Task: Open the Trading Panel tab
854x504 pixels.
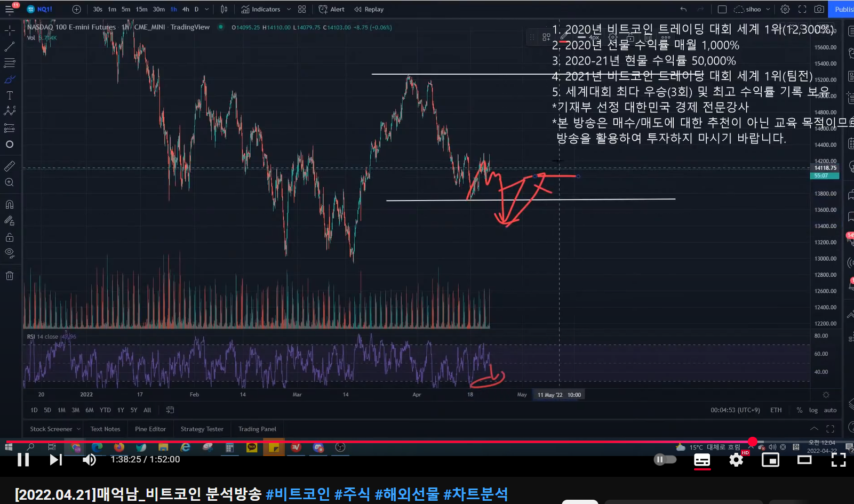Action: 257,429
